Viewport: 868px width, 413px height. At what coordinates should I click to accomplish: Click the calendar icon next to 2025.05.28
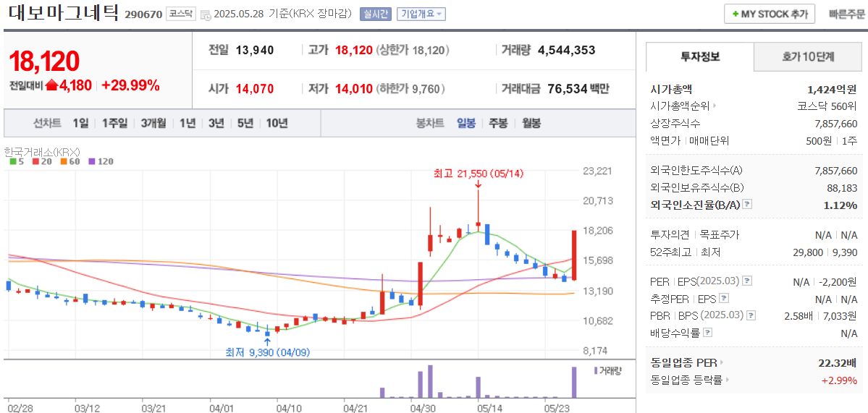click(206, 14)
